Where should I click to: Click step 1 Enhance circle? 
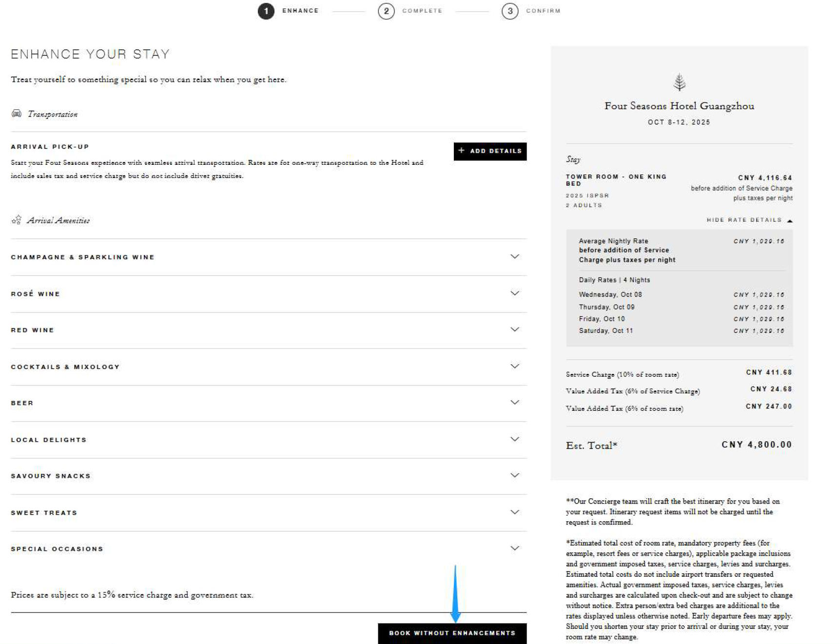pyautogui.click(x=266, y=11)
